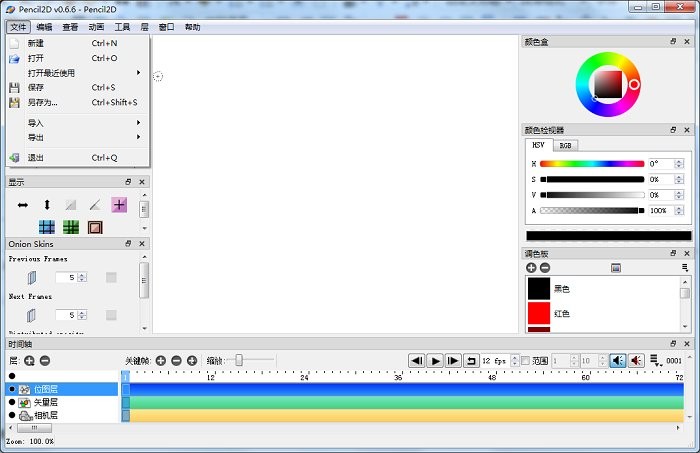Toggle the timeline sound speaker button

[x=617, y=360]
